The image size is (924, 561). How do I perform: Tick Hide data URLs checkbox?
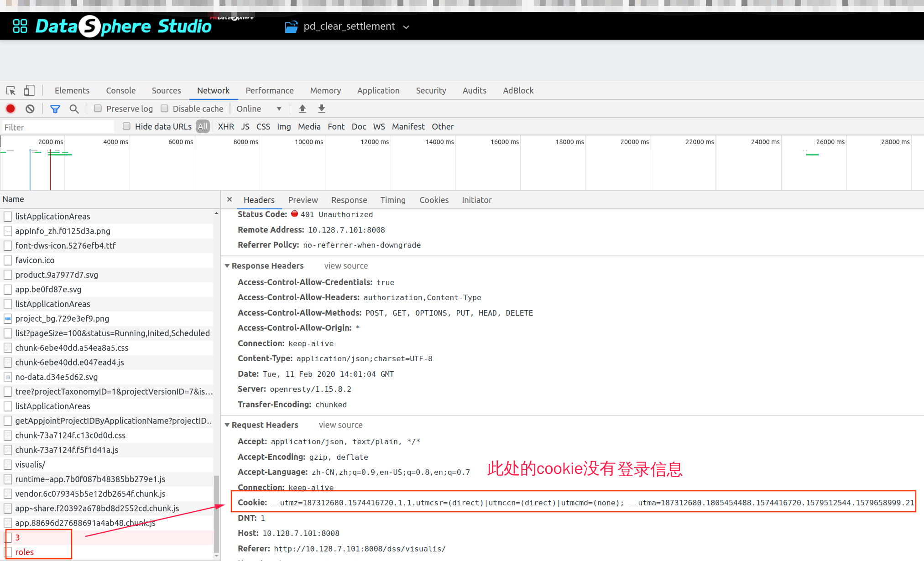(x=127, y=126)
